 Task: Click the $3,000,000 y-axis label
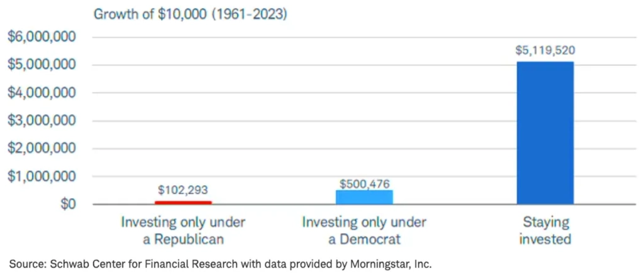42,121
